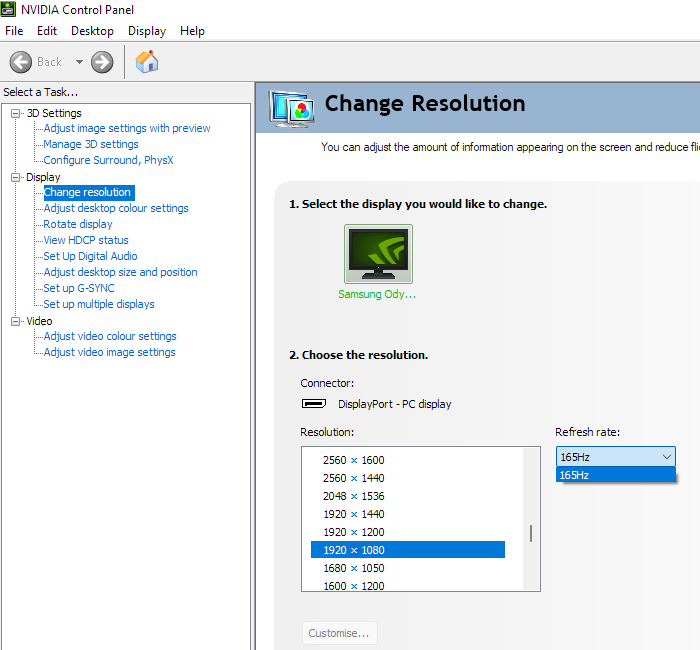Select resolution 1680 × 1050
The width and height of the screenshot is (700, 650).
pyautogui.click(x=408, y=568)
